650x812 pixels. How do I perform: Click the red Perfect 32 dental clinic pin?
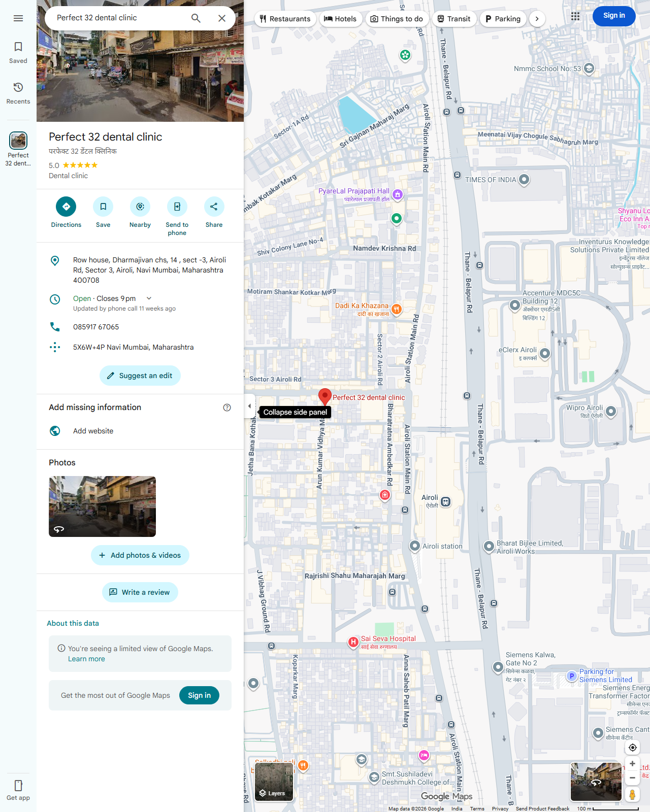tap(324, 396)
